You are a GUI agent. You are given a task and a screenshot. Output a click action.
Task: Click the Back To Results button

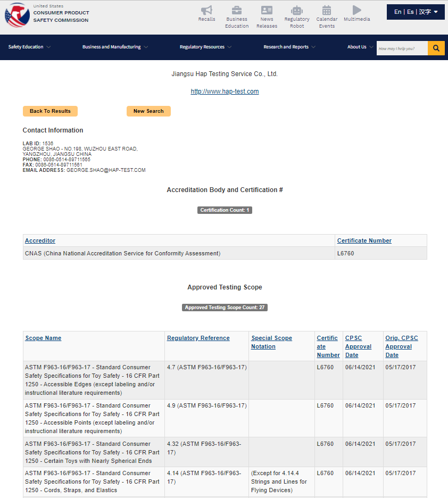(50, 111)
